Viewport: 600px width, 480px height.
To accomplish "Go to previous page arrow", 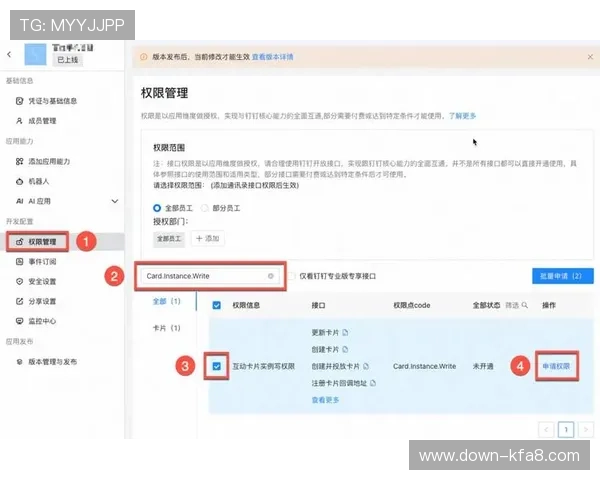I will coord(546,429).
